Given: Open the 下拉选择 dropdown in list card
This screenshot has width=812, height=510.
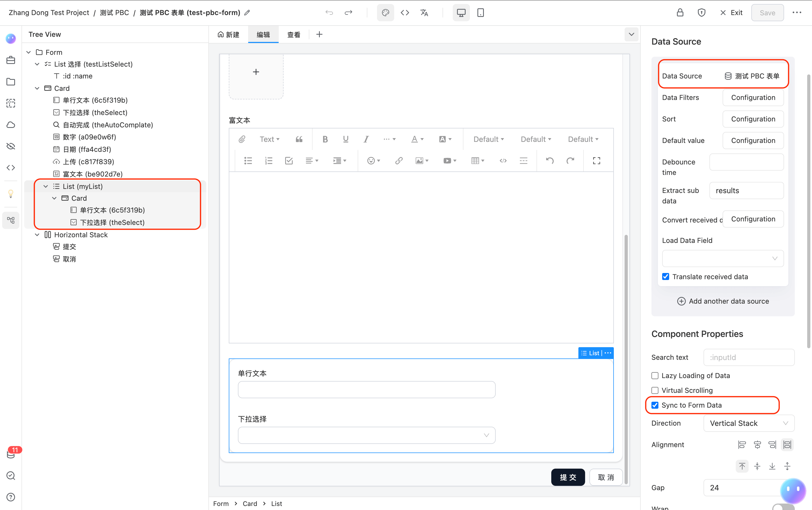Looking at the screenshot, I should 367,436.
